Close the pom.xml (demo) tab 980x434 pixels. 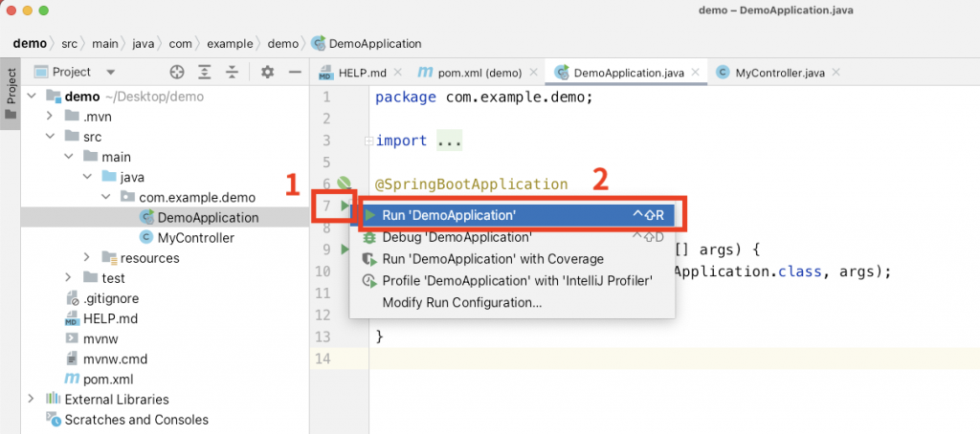coord(533,73)
